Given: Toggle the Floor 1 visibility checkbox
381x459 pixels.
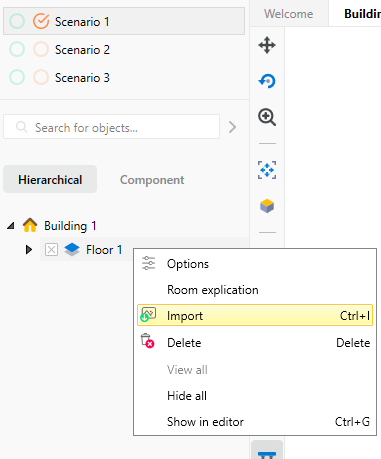Looking at the screenshot, I should click(x=51, y=250).
